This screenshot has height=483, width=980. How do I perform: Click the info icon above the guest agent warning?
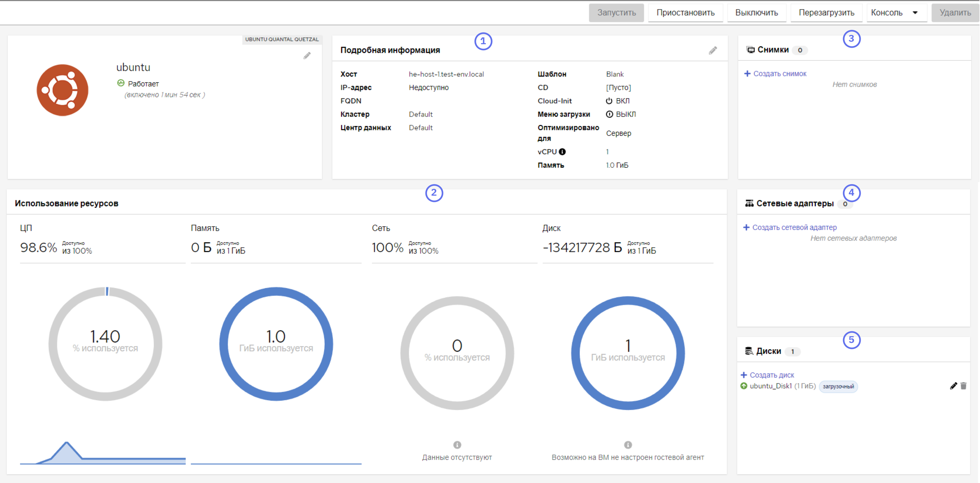coord(628,445)
